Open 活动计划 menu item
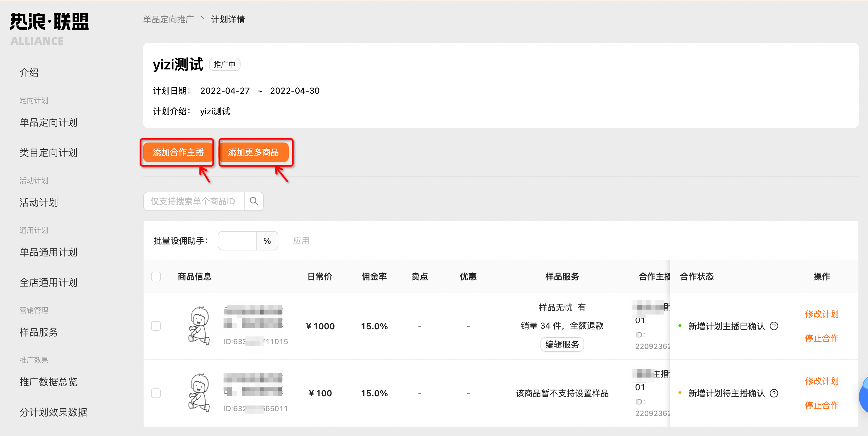The height and width of the screenshot is (436, 868). pos(39,203)
